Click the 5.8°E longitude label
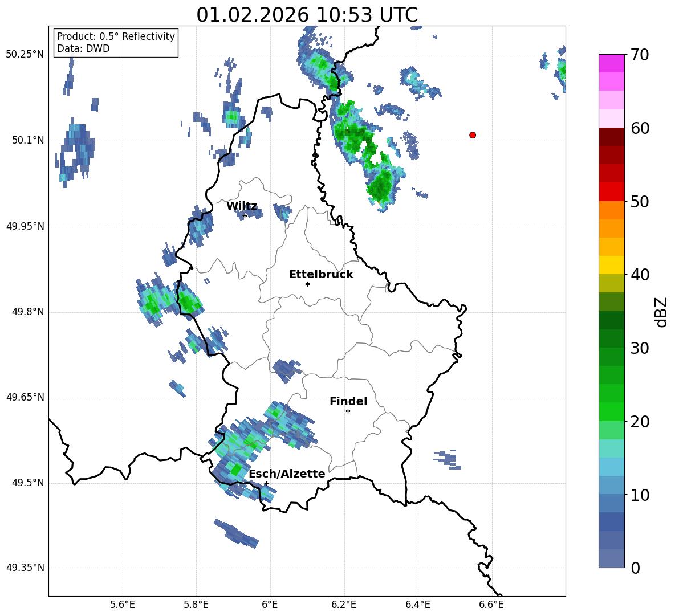The image size is (675, 616). (x=196, y=605)
